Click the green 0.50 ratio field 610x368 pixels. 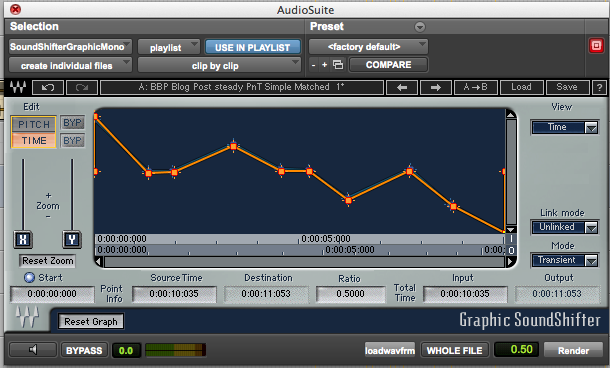click(x=517, y=349)
